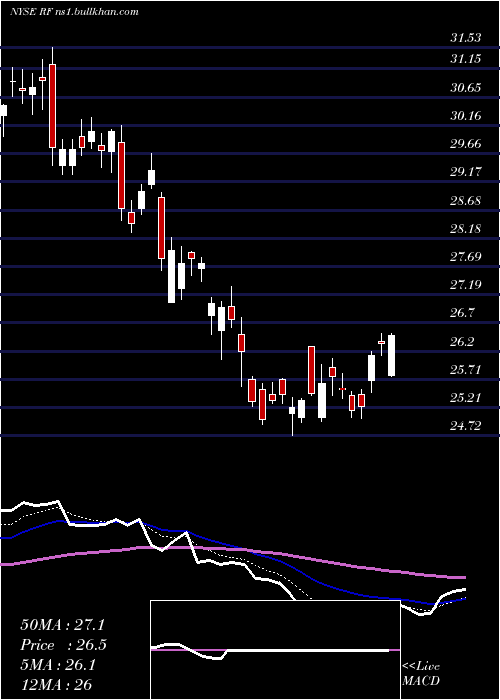This screenshot has height=700, width=500.
Task: Click the 25.21 price level label
Action: click(466, 398)
